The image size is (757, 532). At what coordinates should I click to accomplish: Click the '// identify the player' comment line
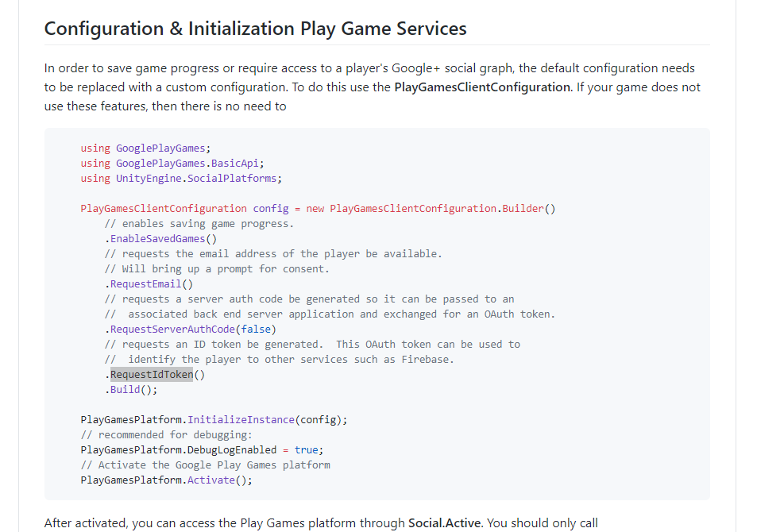[279, 359]
